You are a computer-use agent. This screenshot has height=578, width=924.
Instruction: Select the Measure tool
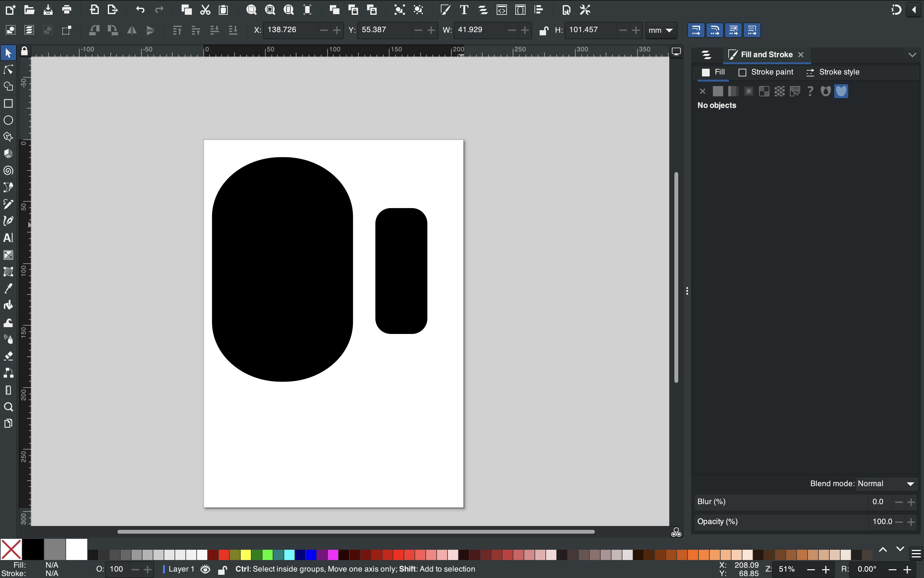(8, 390)
